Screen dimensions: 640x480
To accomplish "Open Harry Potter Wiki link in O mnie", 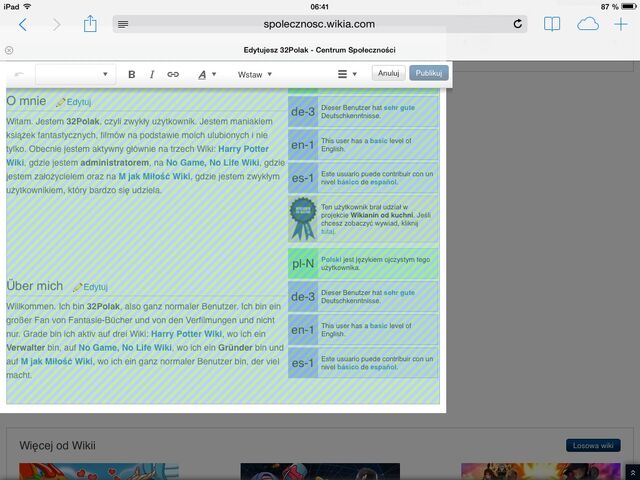I will point(243,149).
